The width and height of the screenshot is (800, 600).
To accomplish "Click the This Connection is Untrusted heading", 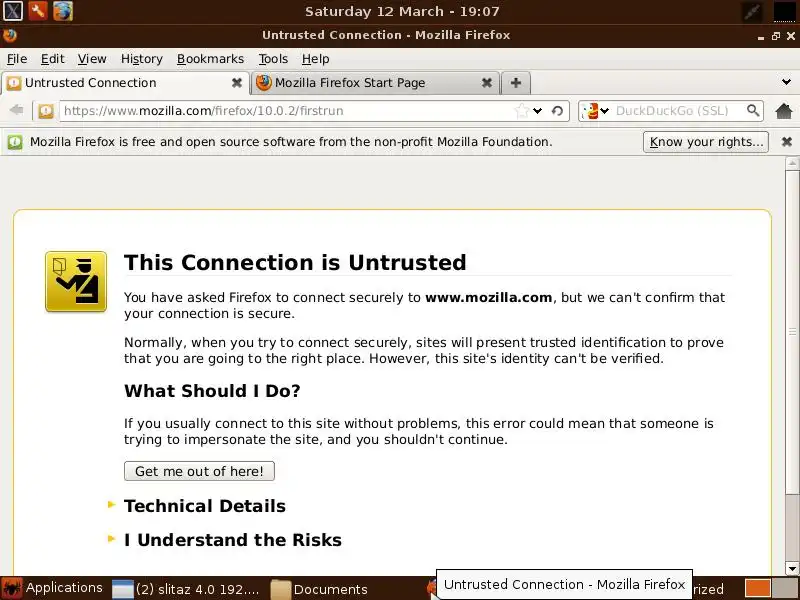I will (295, 262).
